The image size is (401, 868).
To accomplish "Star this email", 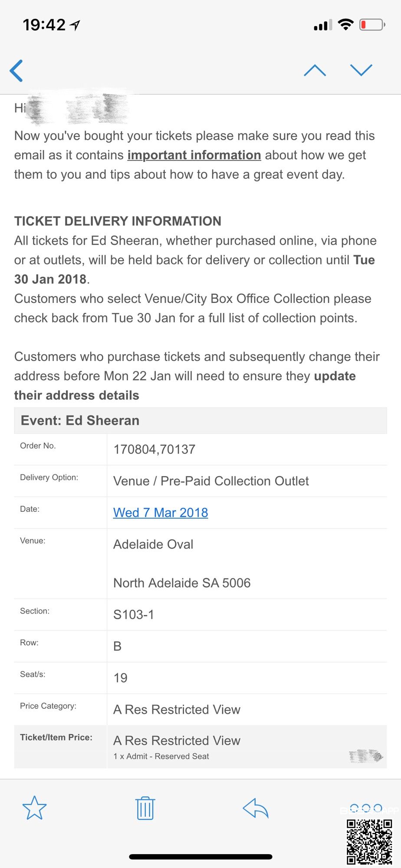I will pyautogui.click(x=34, y=808).
